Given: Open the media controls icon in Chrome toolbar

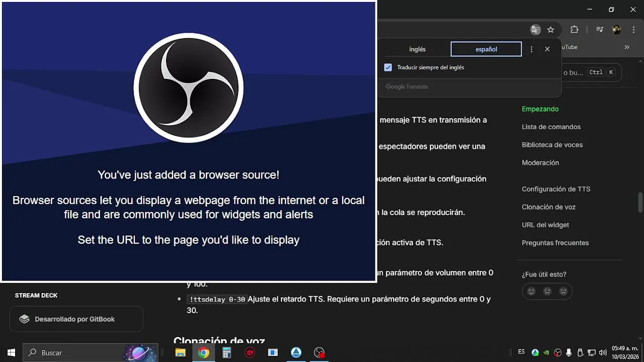Looking at the screenshot, I should (x=600, y=30).
